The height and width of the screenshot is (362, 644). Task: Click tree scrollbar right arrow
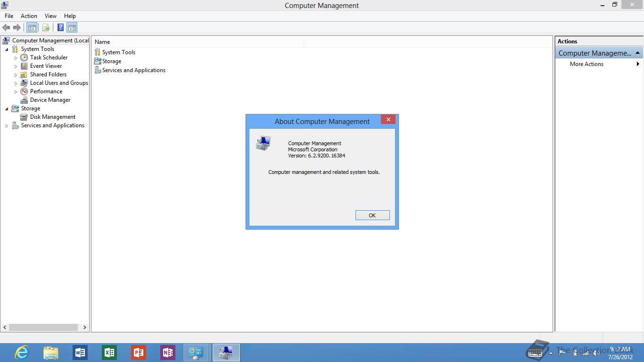84,327
